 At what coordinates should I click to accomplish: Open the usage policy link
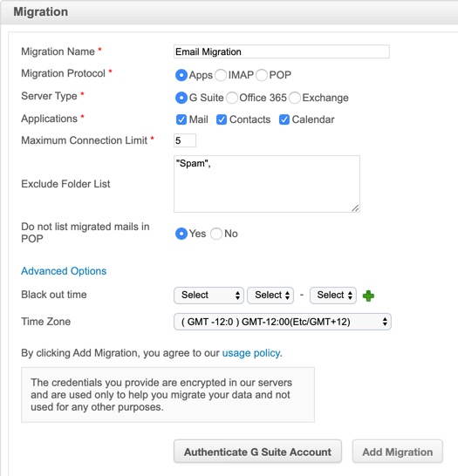[x=251, y=353]
